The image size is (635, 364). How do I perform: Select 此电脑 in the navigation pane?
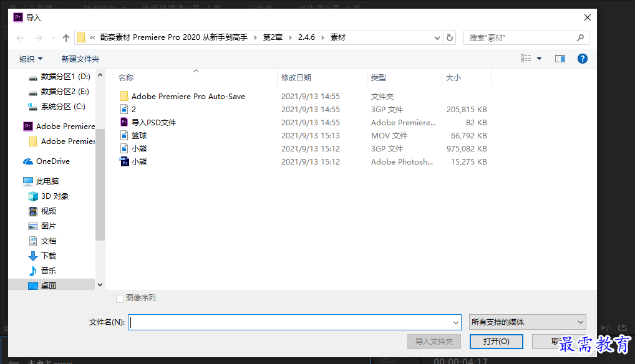(41, 181)
